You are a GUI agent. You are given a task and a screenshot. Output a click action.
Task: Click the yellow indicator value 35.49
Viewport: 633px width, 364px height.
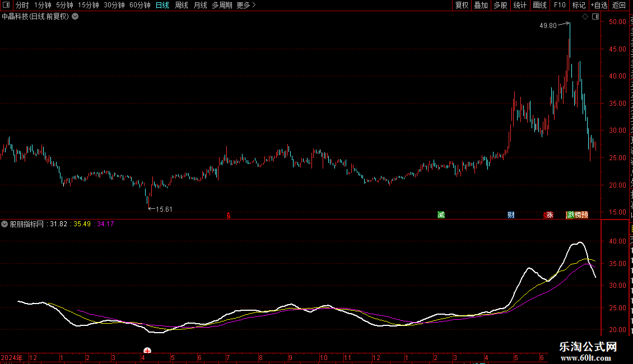tap(82, 224)
